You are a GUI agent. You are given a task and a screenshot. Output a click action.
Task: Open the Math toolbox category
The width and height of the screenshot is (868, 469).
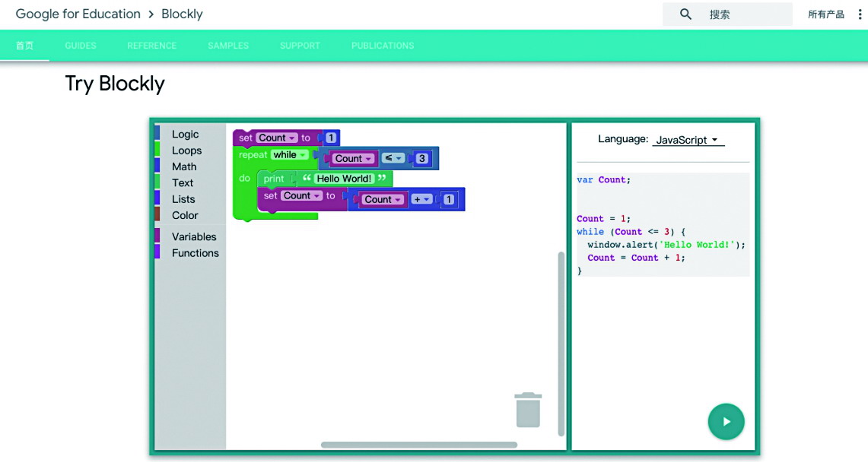[x=190, y=166]
